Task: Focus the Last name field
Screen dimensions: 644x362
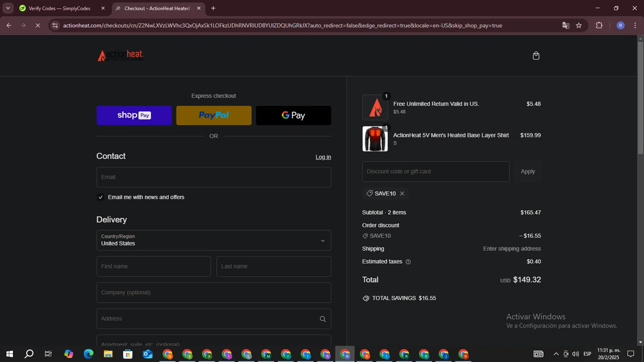Action: [274, 266]
